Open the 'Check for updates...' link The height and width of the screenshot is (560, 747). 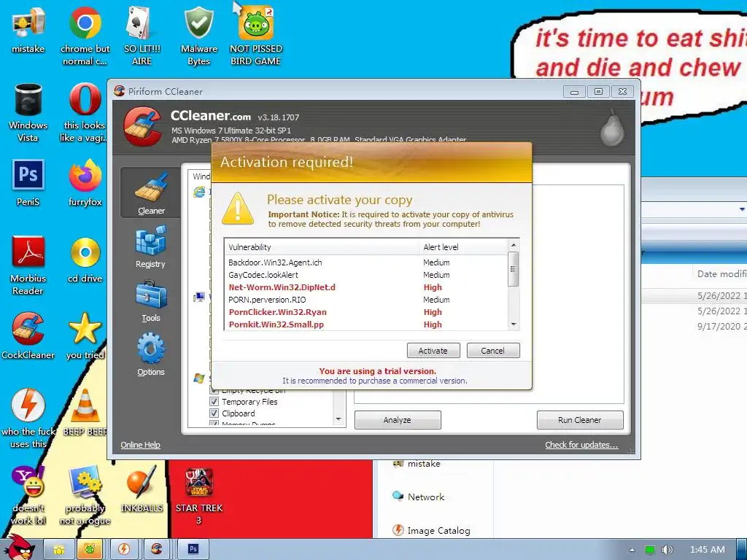(x=581, y=445)
